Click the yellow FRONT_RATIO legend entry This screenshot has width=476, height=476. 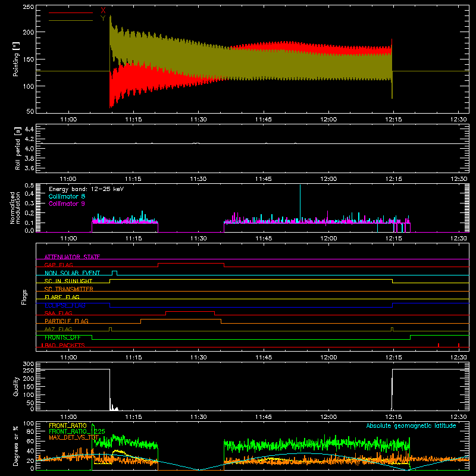[68, 425]
